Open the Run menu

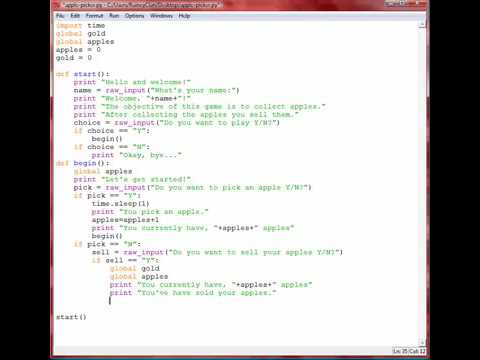coord(114,16)
